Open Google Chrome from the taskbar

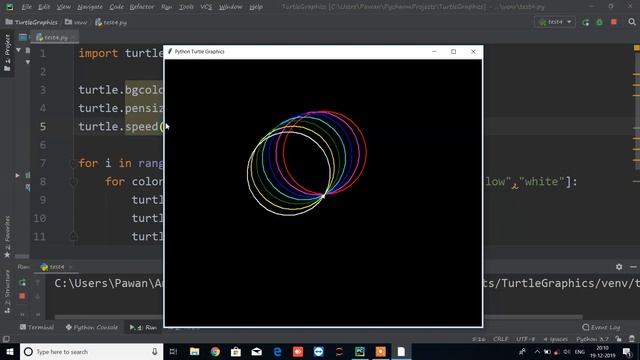pos(215,351)
